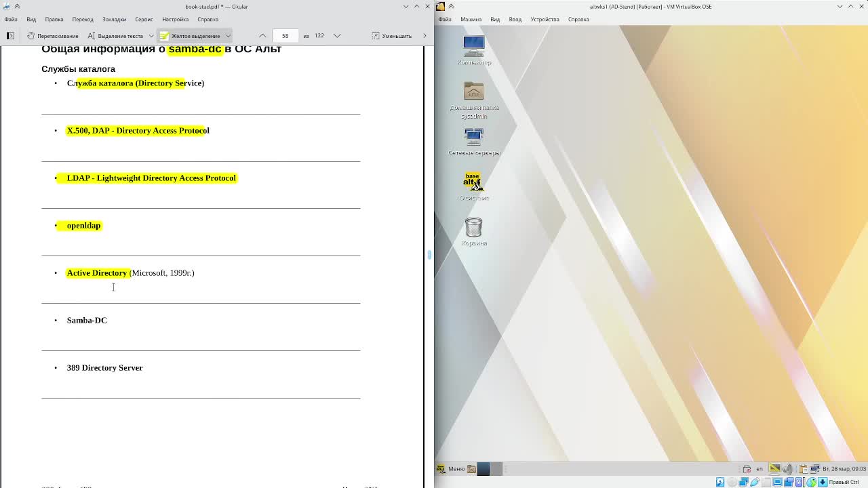Viewport: 868px width, 488px height.
Task: Click the VirtualBox mouse integration status icon
Action: pos(811,482)
